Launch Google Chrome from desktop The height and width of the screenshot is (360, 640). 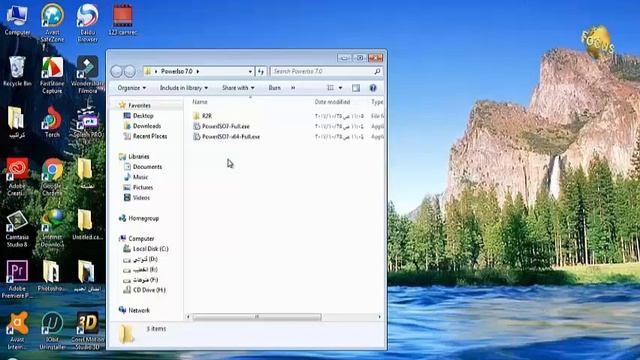click(52, 176)
